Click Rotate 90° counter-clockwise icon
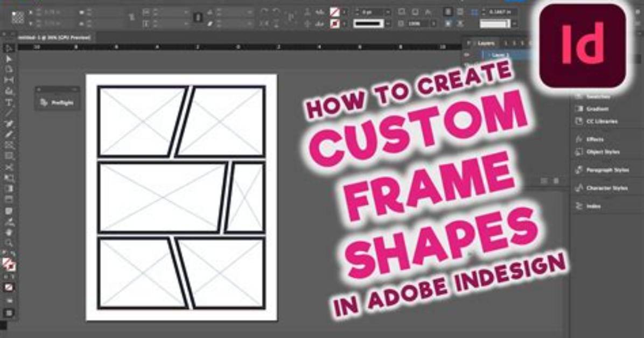Image resolution: width=644 pixels, height=338 pixels. pos(277,12)
